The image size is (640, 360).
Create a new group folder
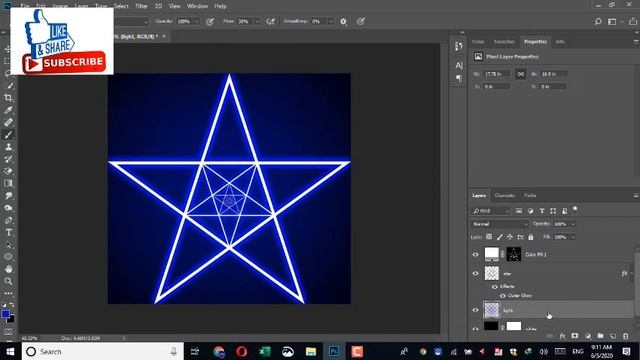tap(600, 336)
